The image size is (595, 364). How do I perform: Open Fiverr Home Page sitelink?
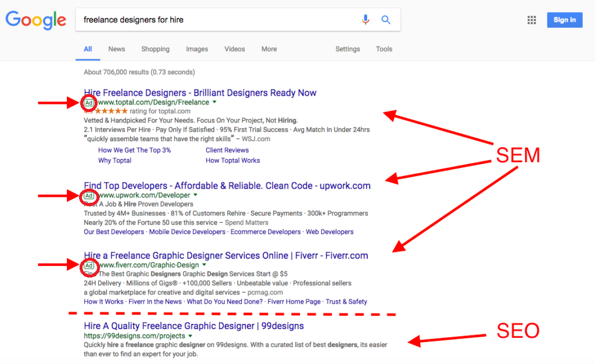pyautogui.click(x=294, y=301)
